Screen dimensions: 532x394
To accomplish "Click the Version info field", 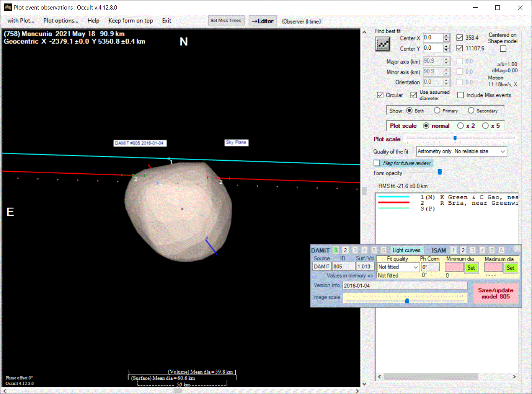I will point(405,286).
